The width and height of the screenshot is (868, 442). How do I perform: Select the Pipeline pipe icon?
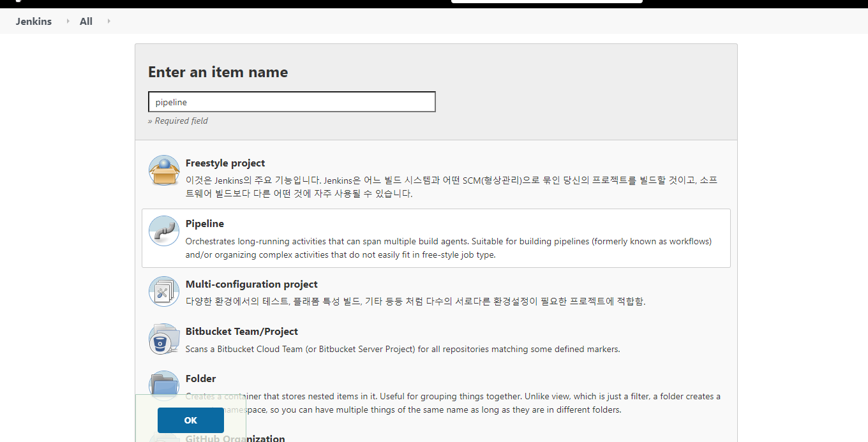pyautogui.click(x=164, y=231)
